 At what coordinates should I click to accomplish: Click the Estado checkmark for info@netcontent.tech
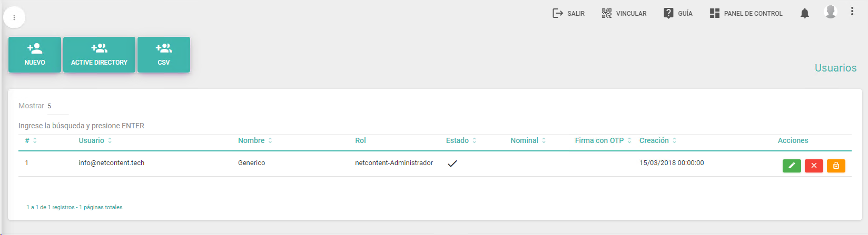(x=452, y=164)
